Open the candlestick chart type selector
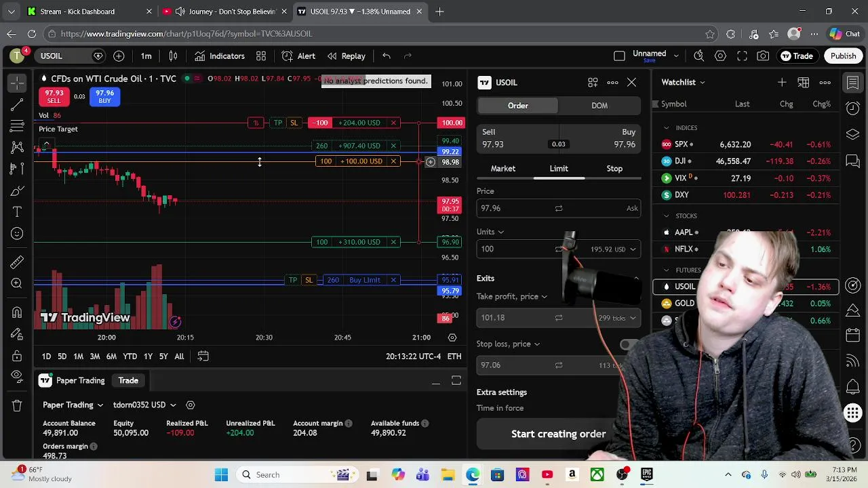 click(173, 56)
